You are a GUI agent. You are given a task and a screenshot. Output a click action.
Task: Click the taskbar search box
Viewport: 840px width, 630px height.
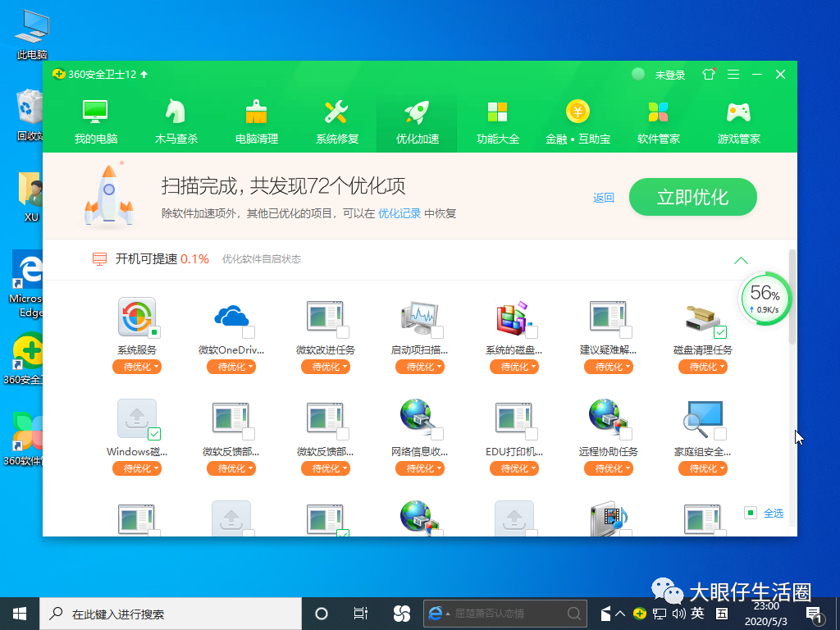(x=171, y=614)
